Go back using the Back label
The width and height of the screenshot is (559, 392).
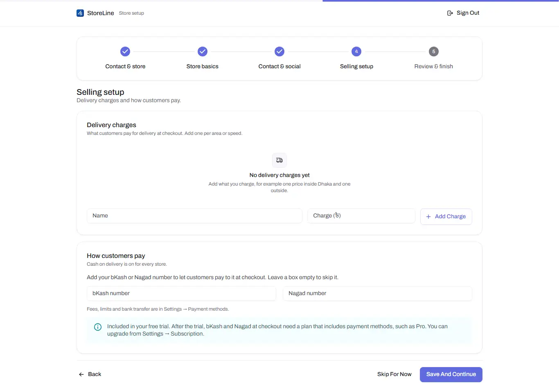coord(95,374)
